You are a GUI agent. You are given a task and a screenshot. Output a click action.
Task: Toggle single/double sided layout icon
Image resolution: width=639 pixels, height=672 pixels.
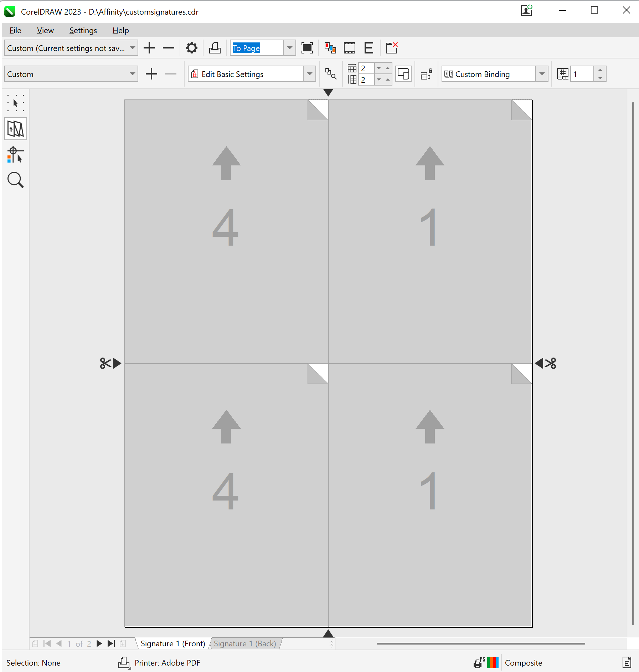pyautogui.click(x=403, y=74)
